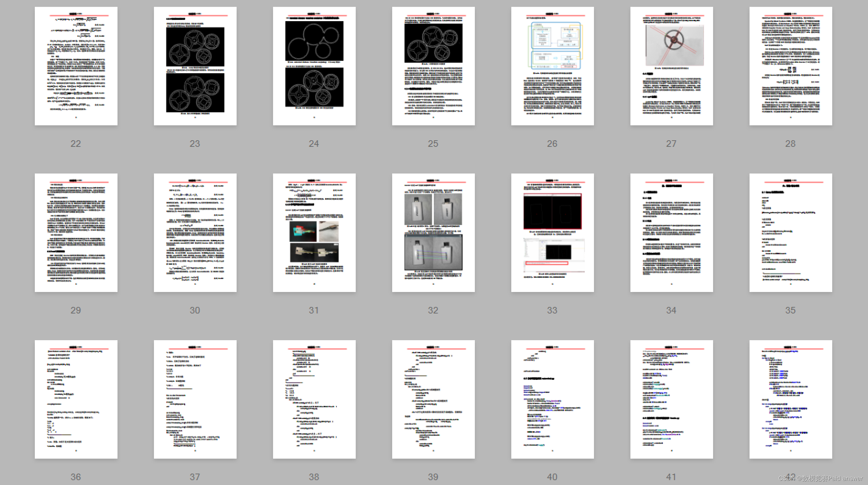Open page 29 thumbnail
Viewport: 868px width, 485px height.
tap(76, 232)
